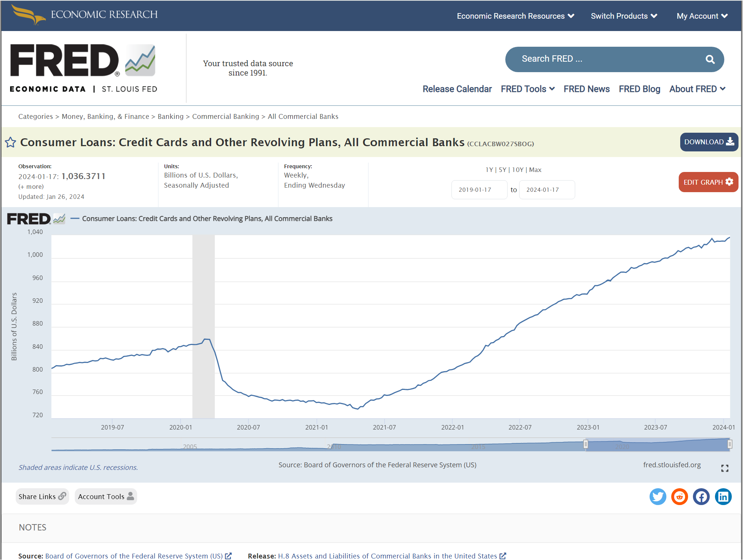Click the small FRED logo on the graph
This screenshot has width=743, height=560.
(x=36, y=219)
